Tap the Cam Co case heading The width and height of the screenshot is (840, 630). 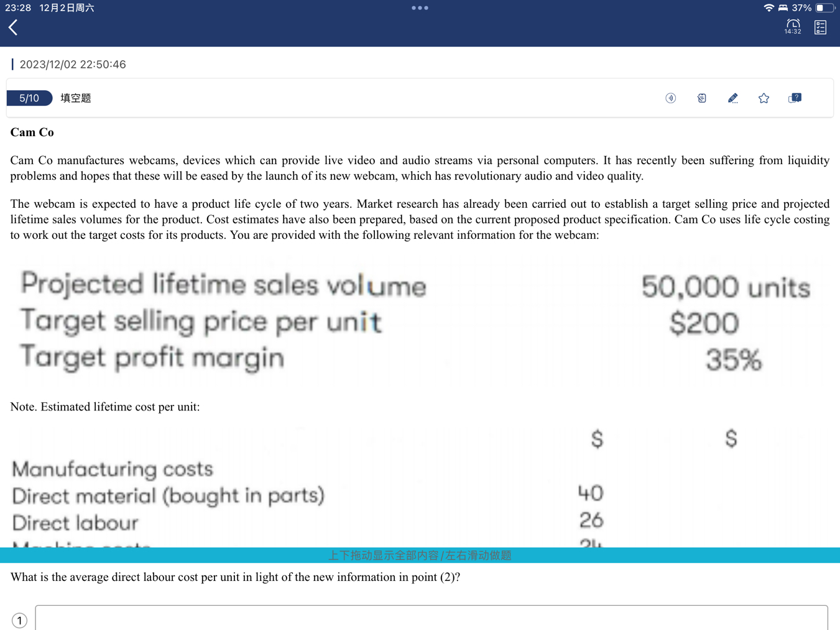(x=32, y=132)
